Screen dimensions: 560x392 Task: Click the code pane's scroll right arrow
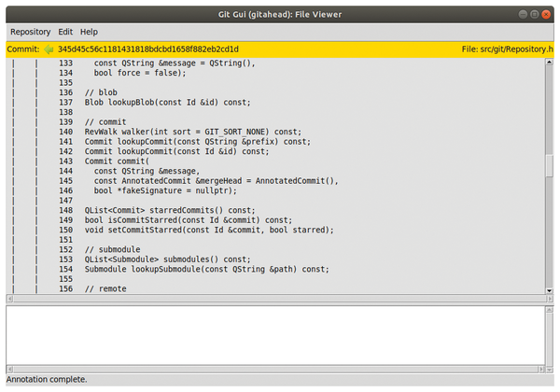(x=550, y=299)
